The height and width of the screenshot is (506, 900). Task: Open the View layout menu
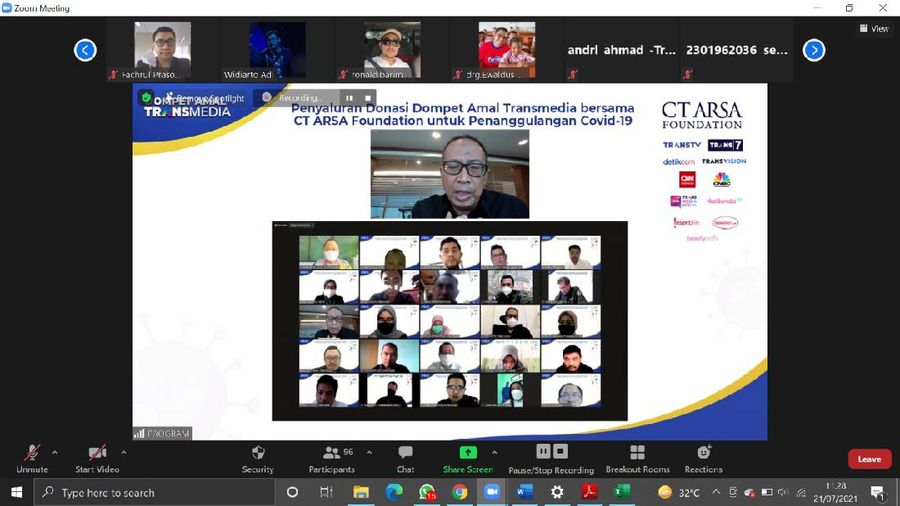click(874, 28)
